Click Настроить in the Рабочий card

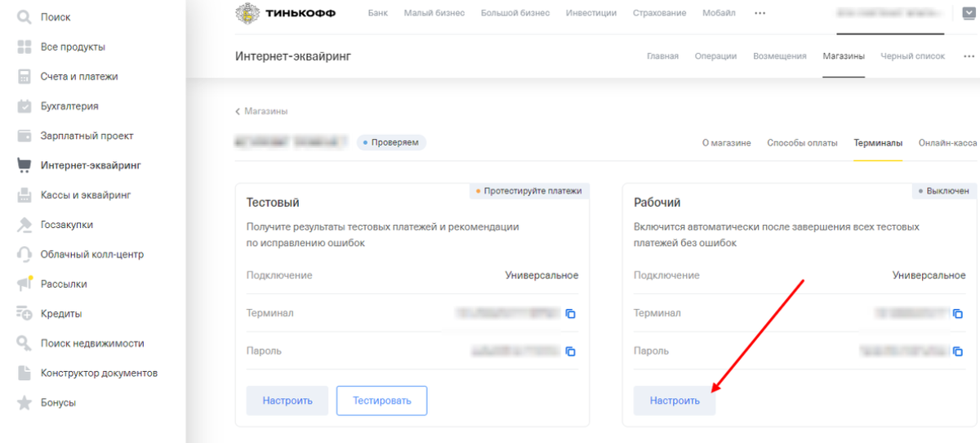(675, 400)
